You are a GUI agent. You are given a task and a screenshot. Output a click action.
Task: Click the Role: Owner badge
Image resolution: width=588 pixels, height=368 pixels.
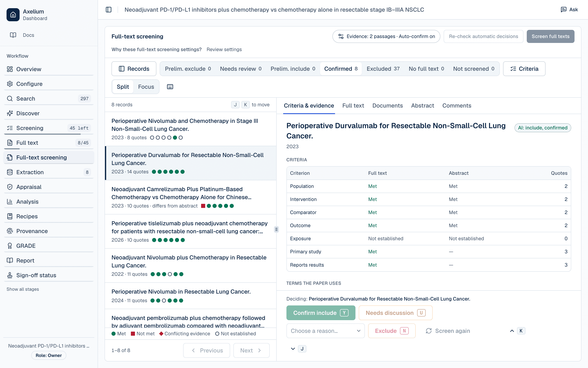click(49, 355)
